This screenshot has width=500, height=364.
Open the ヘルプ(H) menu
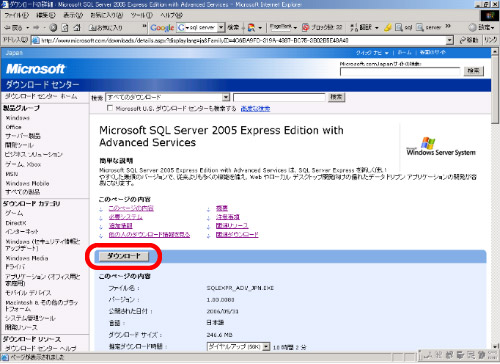point(172,15)
